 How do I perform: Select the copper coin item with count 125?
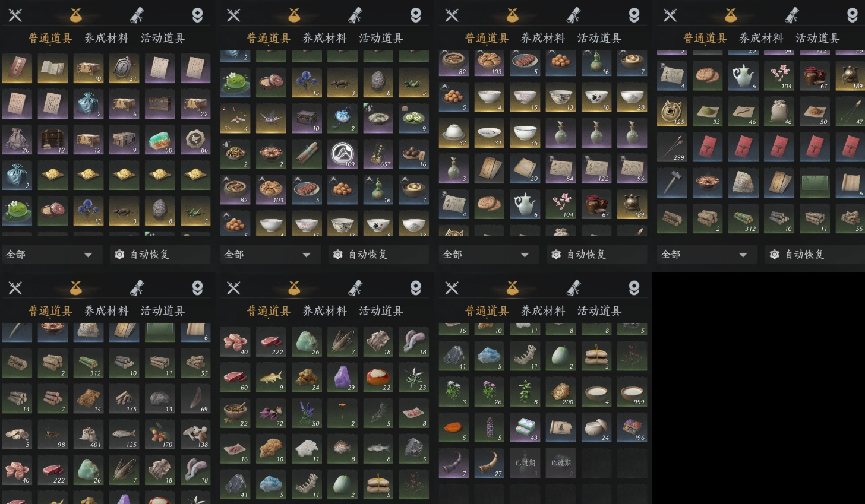[x=672, y=111]
